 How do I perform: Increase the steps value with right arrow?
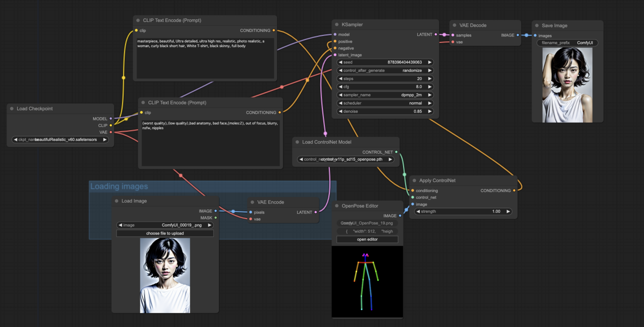(429, 78)
